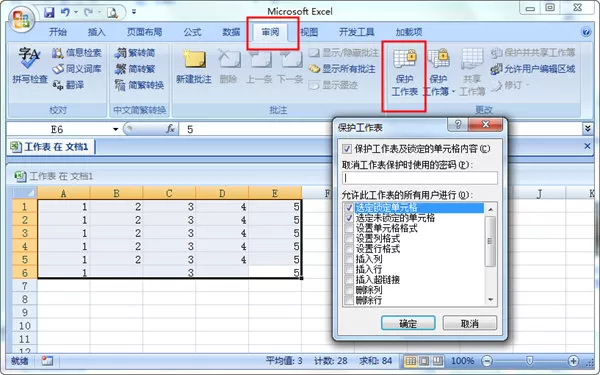Open the 开发工具 ribbon tab
Image resolution: width=600 pixels, height=375 pixels.
(x=356, y=32)
